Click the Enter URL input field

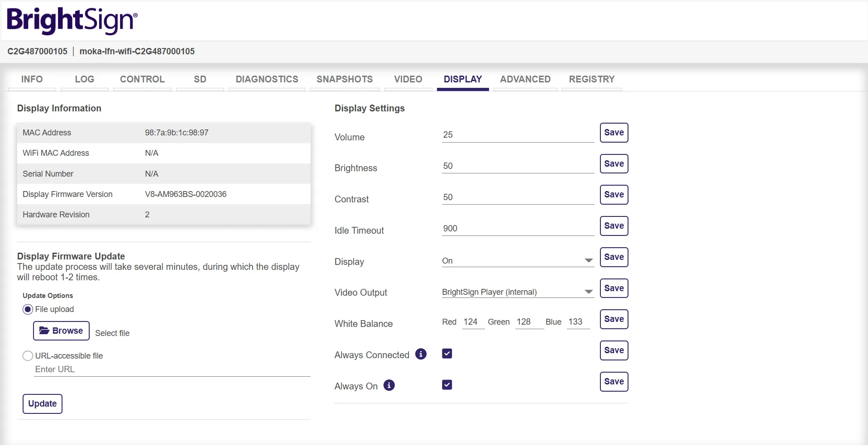[173, 369]
